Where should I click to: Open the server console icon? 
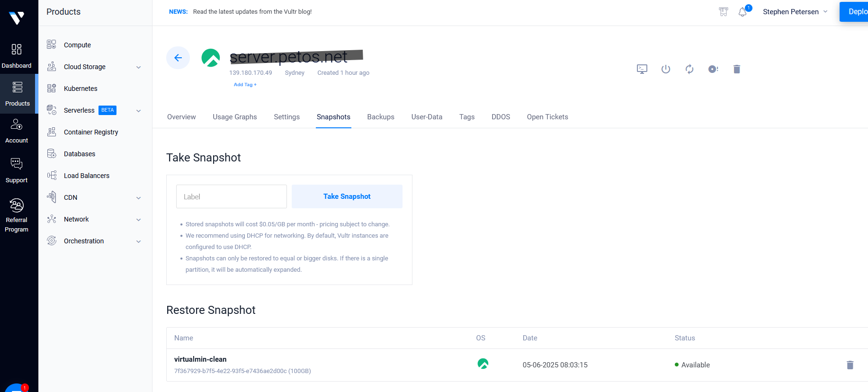click(x=642, y=69)
